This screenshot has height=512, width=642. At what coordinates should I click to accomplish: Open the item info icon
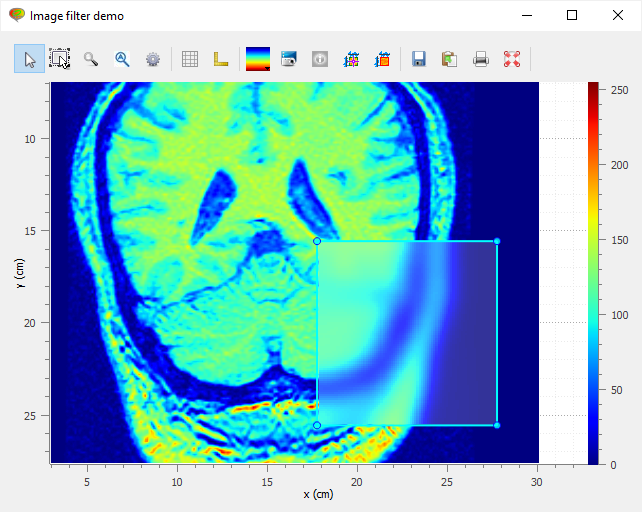[320, 59]
